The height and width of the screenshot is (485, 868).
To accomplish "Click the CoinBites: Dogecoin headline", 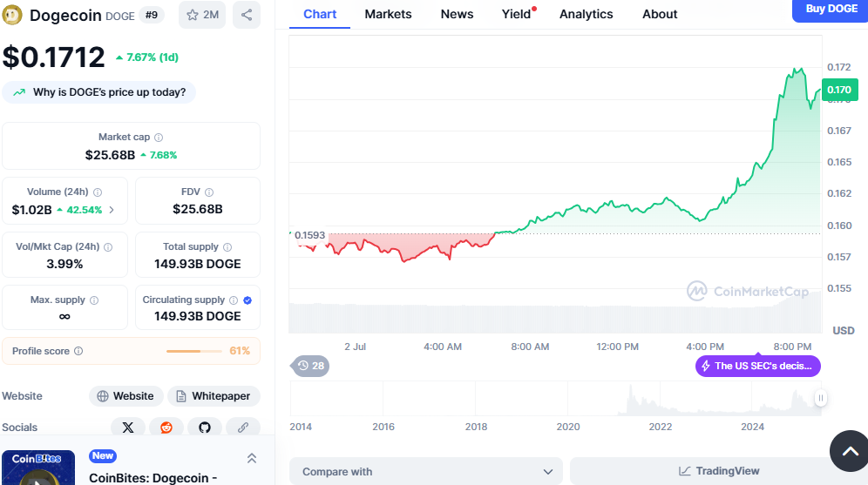I will click(x=153, y=478).
